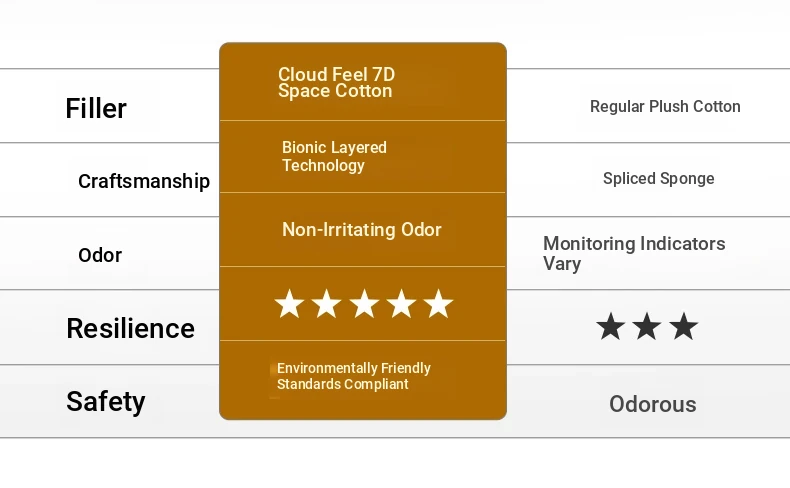This screenshot has width=790, height=488.
Task: Click Environmentally Friendly Standards Compliant text
Action: click(354, 376)
